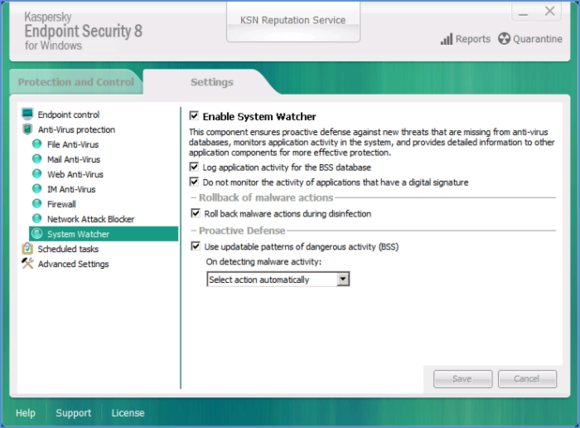Screen dimensions: 580x428
Task: Uncheck Roll back malware actions during disinfection
Action: (195, 213)
